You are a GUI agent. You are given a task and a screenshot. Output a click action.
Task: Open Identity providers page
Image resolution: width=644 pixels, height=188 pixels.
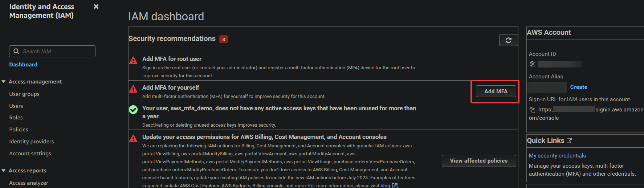click(32, 142)
